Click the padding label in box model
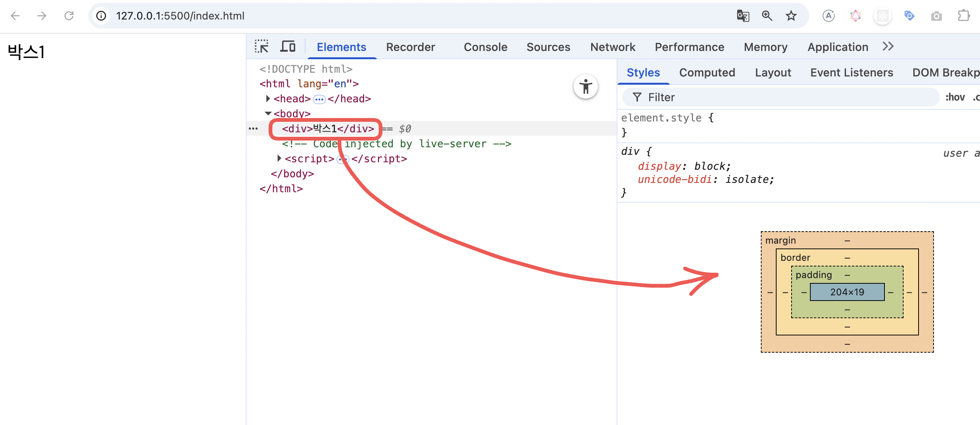 813,275
